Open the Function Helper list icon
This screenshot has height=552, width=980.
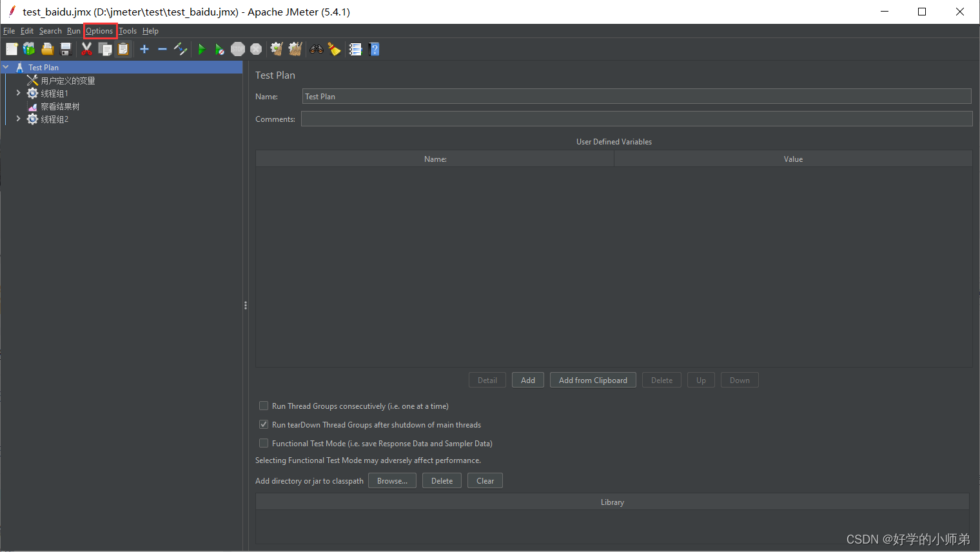pos(355,49)
